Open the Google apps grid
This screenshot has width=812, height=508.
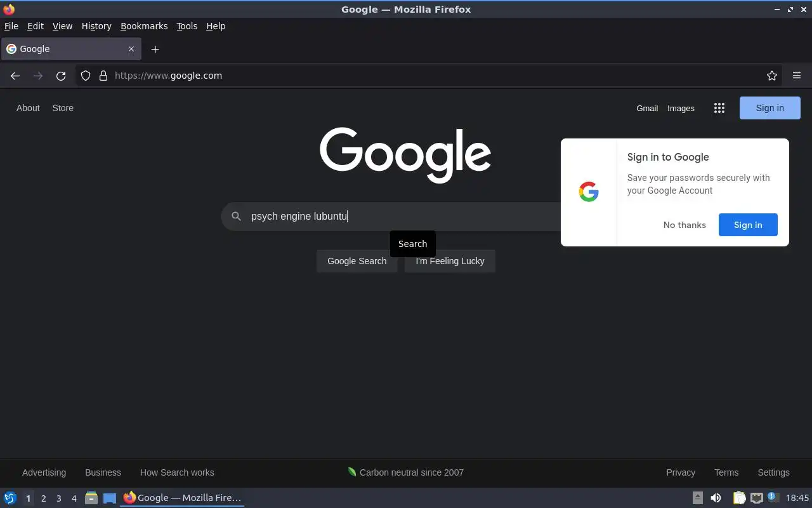(719, 108)
